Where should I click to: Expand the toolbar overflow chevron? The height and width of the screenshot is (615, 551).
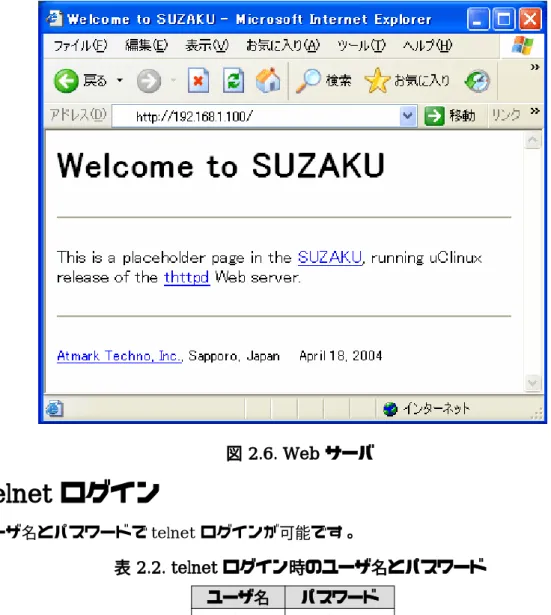pos(535,67)
